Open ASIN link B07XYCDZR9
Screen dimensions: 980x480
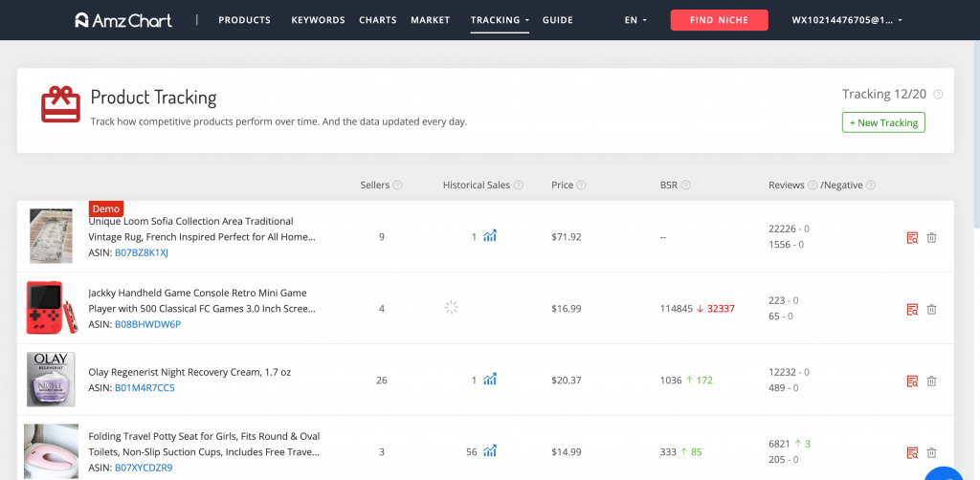(144, 468)
